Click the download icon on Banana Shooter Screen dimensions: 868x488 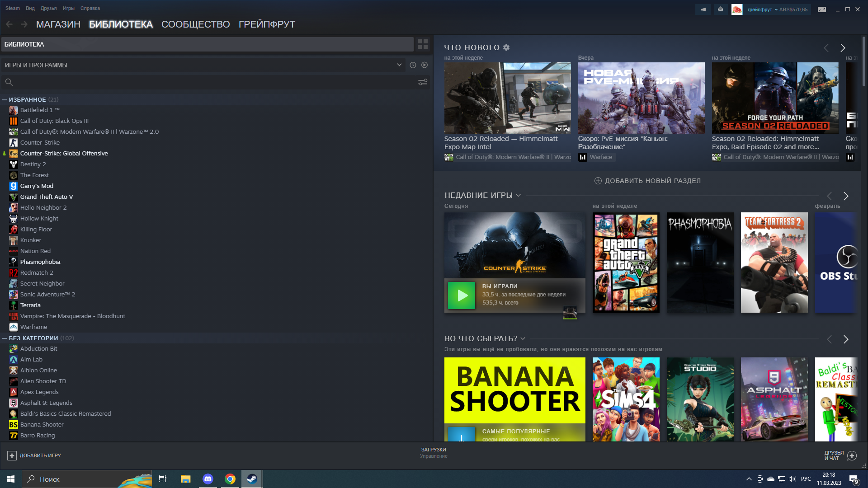coord(462,434)
